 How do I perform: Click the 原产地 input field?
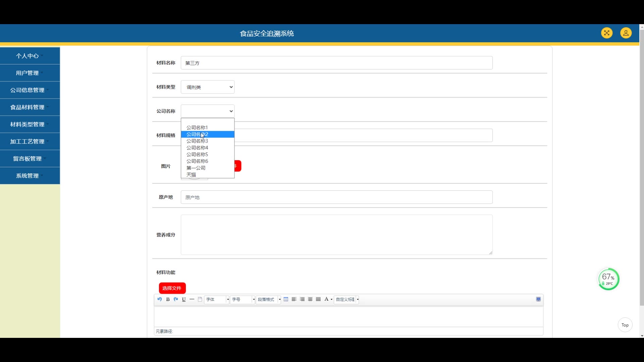tap(336, 197)
